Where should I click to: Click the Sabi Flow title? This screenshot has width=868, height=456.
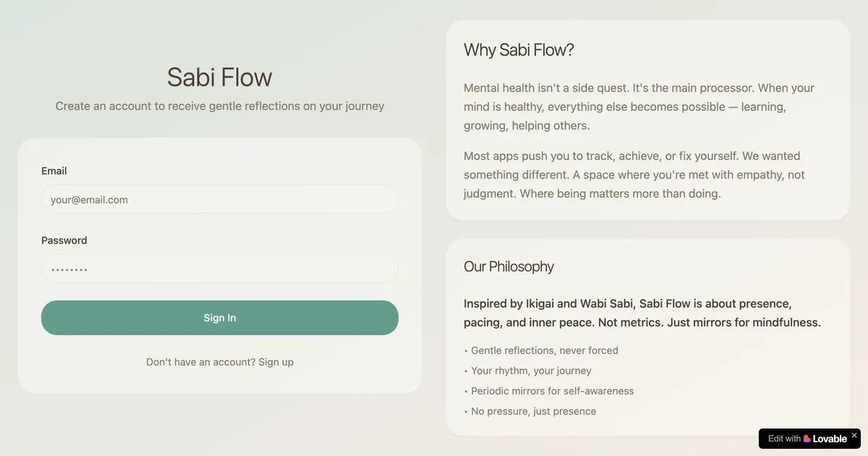(x=220, y=77)
